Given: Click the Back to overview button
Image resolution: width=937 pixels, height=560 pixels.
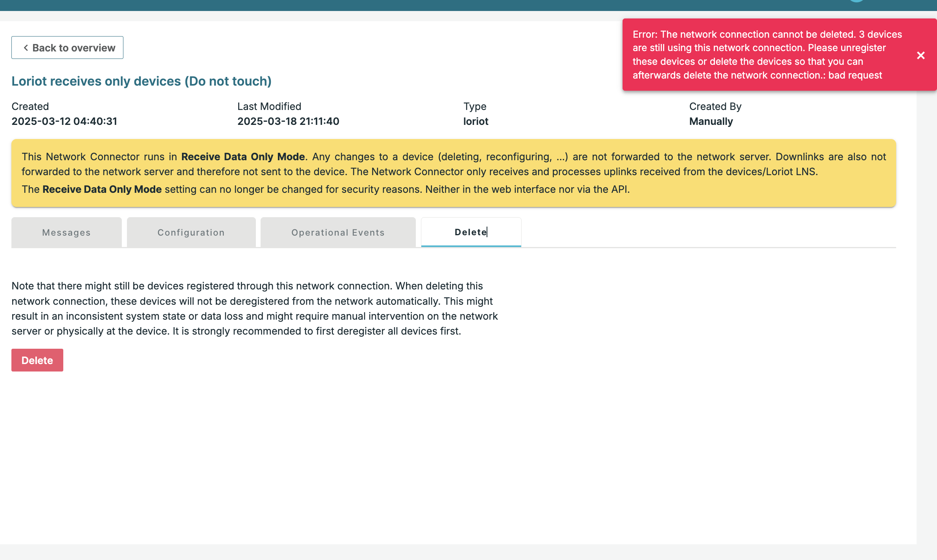Looking at the screenshot, I should click(67, 48).
